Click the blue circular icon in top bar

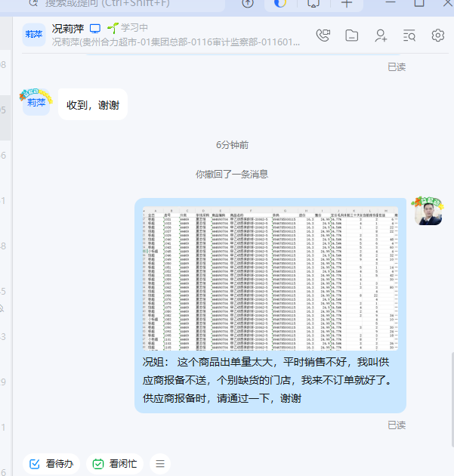pyautogui.click(x=280, y=3)
